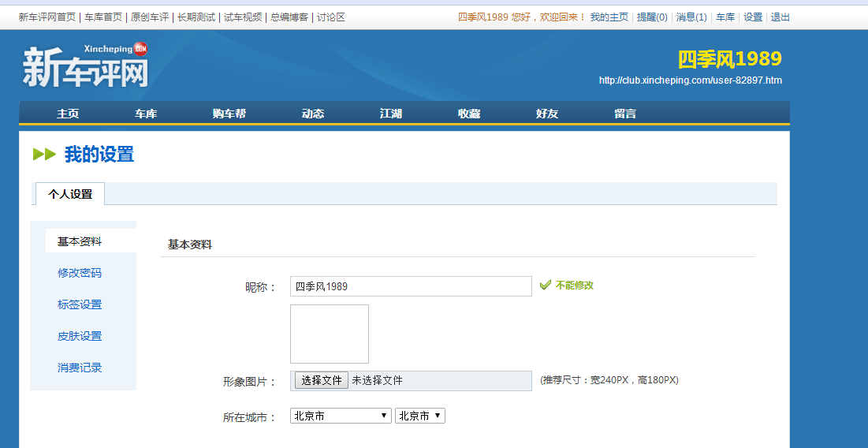Screen dimensions: 868x448
Task: Select 留言 in the navigation bar
Action: (x=625, y=114)
